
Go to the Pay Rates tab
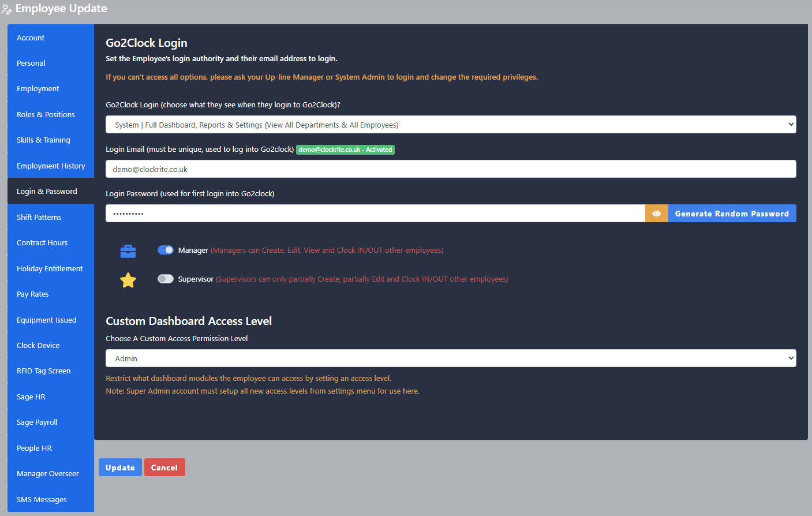click(x=51, y=294)
